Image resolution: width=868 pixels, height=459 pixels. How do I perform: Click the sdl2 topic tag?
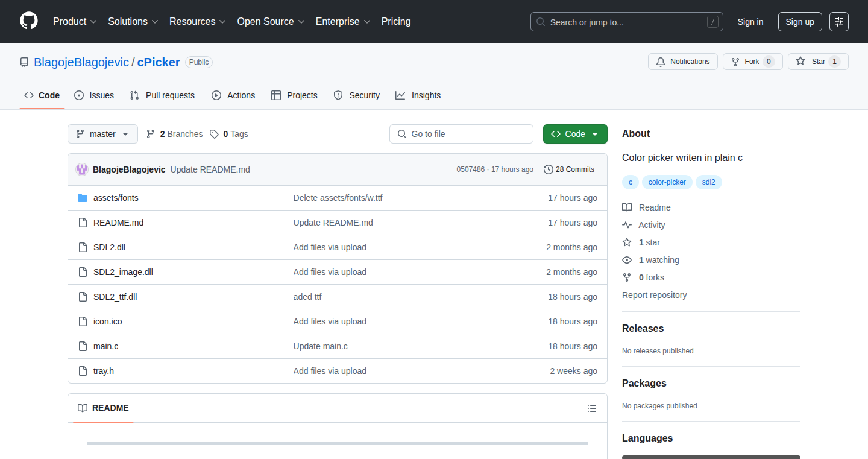tap(709, 182)
